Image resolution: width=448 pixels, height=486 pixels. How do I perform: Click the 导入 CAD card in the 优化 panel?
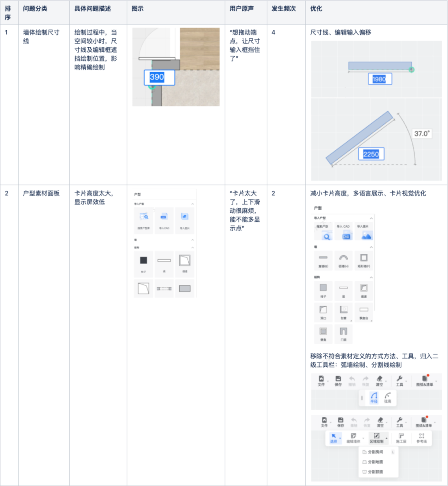(343, 231)
